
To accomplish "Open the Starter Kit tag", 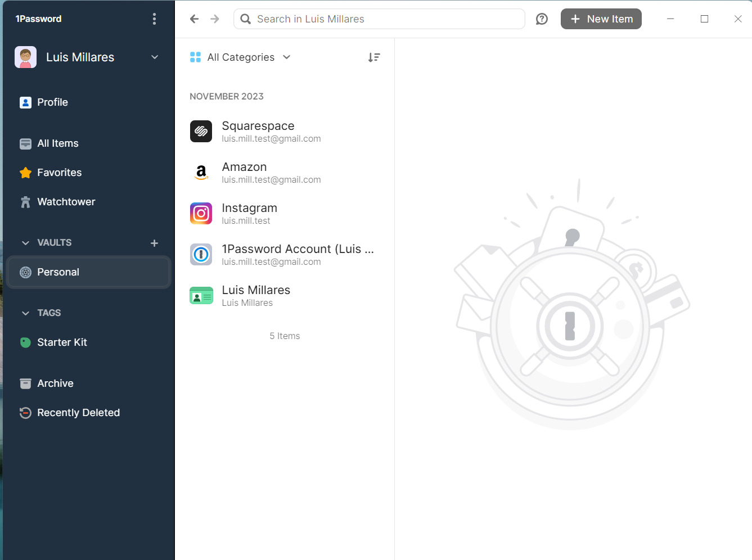I will (x=62, y=342).
